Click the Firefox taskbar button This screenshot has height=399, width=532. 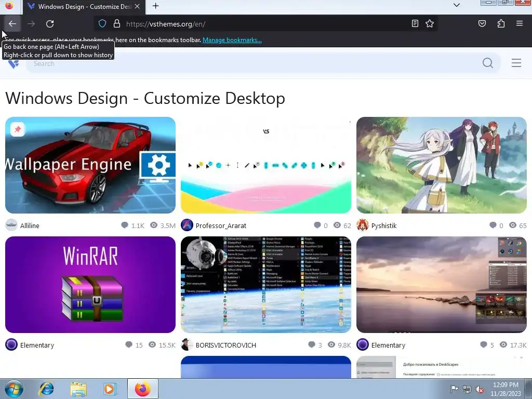[142, 389]
